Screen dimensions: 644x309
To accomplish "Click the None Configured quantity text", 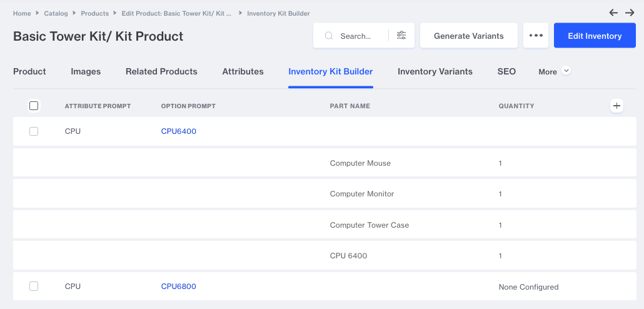I will (x=528, y=287).
